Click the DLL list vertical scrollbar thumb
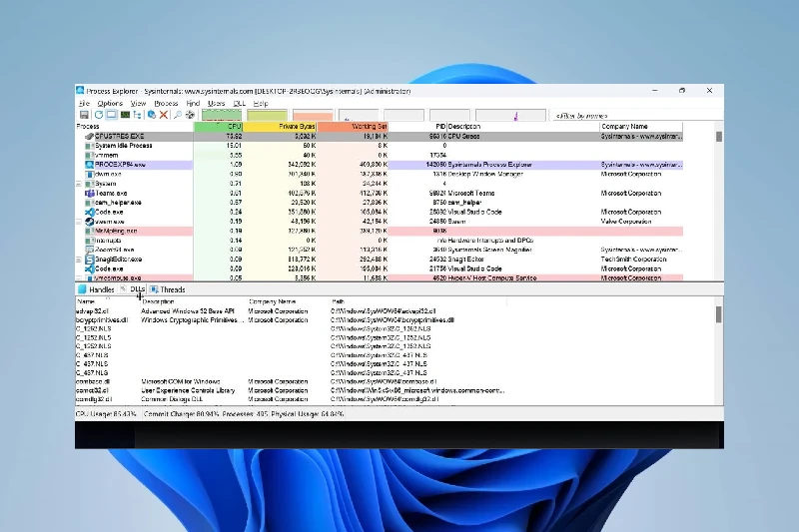 [x=718, y=314]
